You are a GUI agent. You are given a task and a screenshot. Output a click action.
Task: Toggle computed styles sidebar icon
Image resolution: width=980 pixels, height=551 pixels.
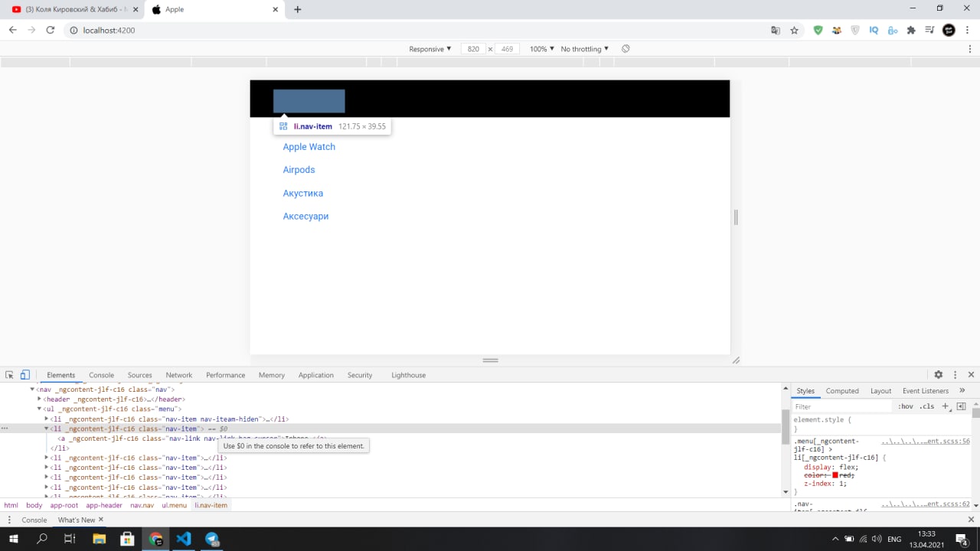(962, 406)
